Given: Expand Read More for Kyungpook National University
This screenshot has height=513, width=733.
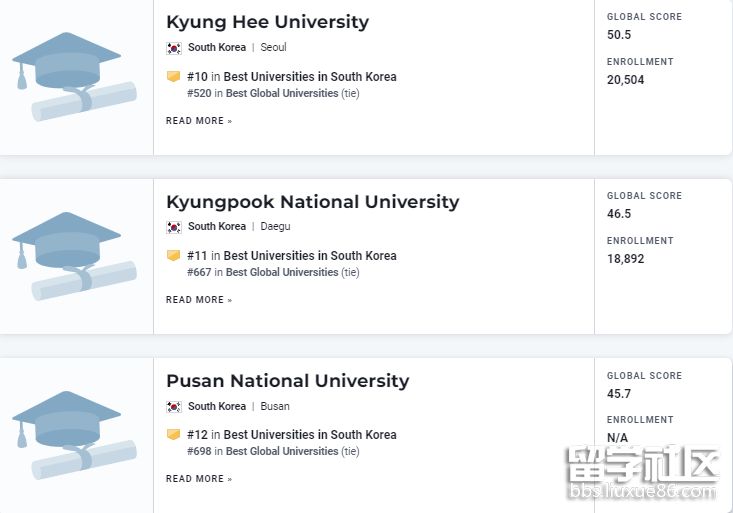Looking at the screenshot, I should pyautogui.click(x=198, y=300).
